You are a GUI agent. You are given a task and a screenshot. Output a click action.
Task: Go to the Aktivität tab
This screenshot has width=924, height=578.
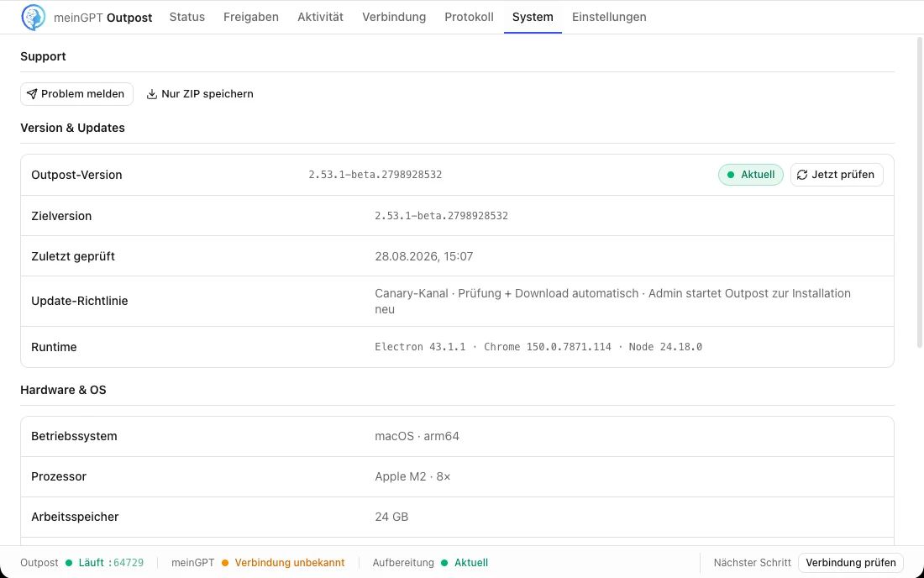[x=320, y=17]
